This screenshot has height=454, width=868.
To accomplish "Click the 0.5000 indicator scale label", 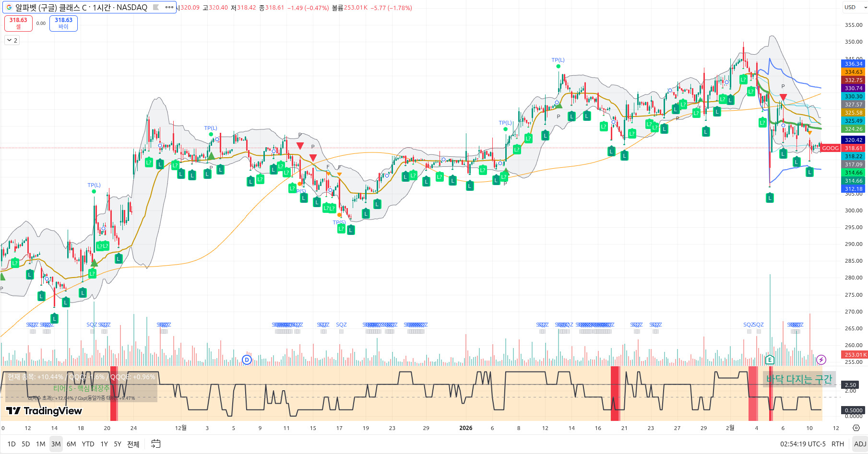I will coord(853,410).
